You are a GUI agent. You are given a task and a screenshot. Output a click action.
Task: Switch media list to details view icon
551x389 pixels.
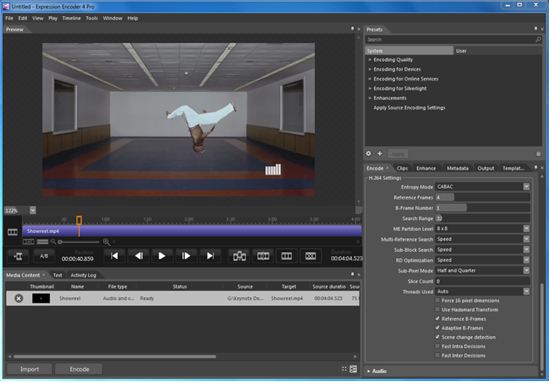(353, 369)
